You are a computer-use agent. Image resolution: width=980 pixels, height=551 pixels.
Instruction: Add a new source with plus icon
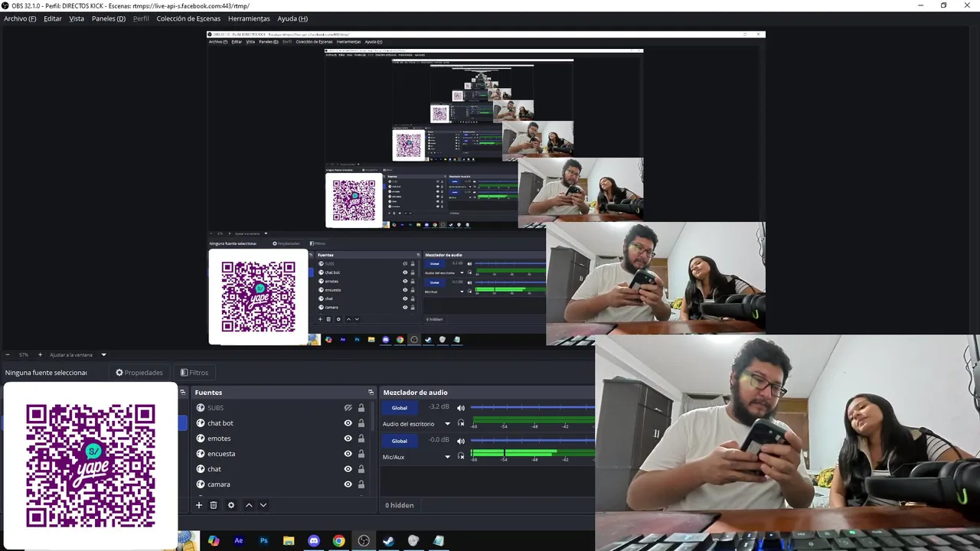(199, 505)
